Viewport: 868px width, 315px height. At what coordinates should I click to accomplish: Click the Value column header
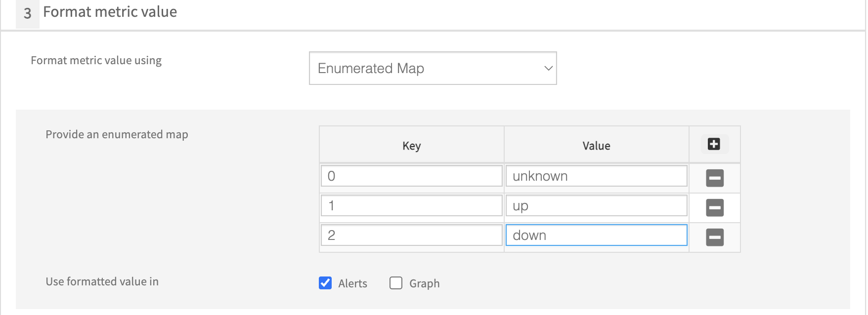(x=596, y=146)
